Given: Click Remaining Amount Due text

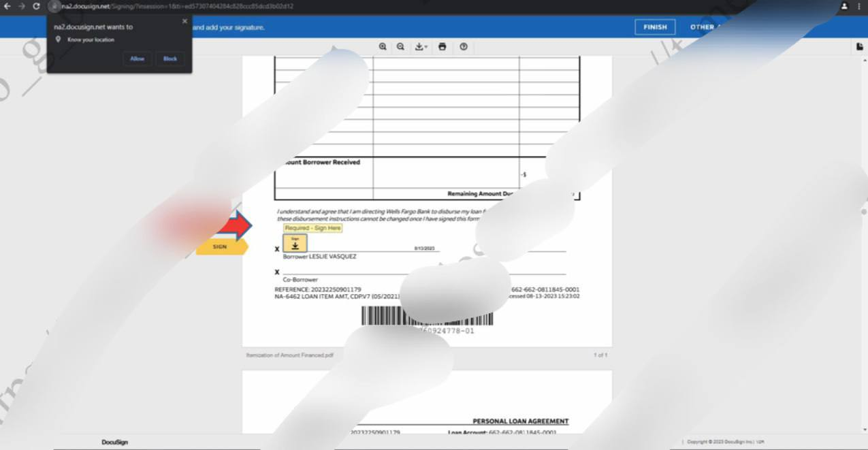Looking at the screenshot, I should 480,193.
